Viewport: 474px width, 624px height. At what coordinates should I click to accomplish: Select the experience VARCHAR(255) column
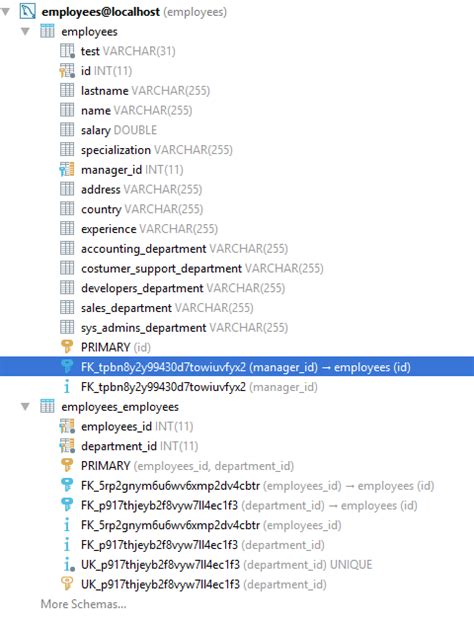(x=150, y=229)
